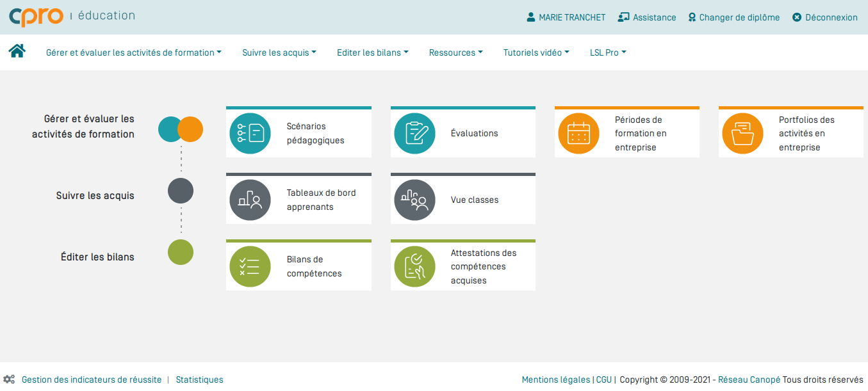Select the Évaluations clipboard icon

point(414,132)
